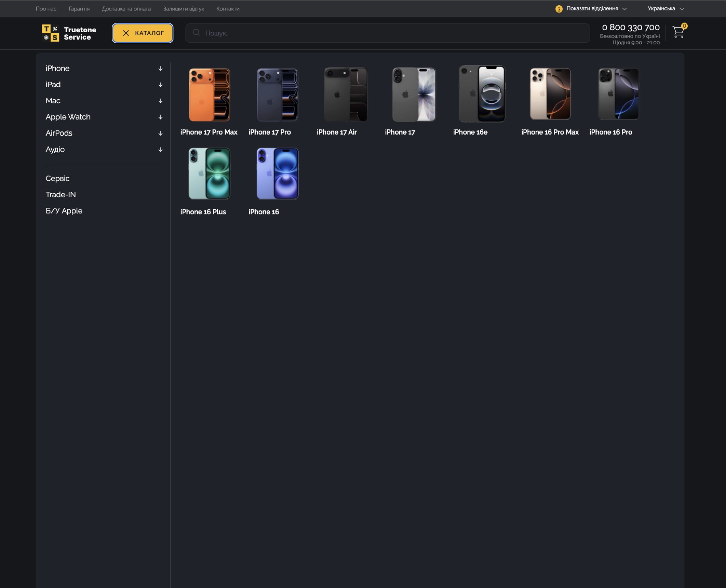Go to Про нас page
726x588 pixels.
point(46,8)
